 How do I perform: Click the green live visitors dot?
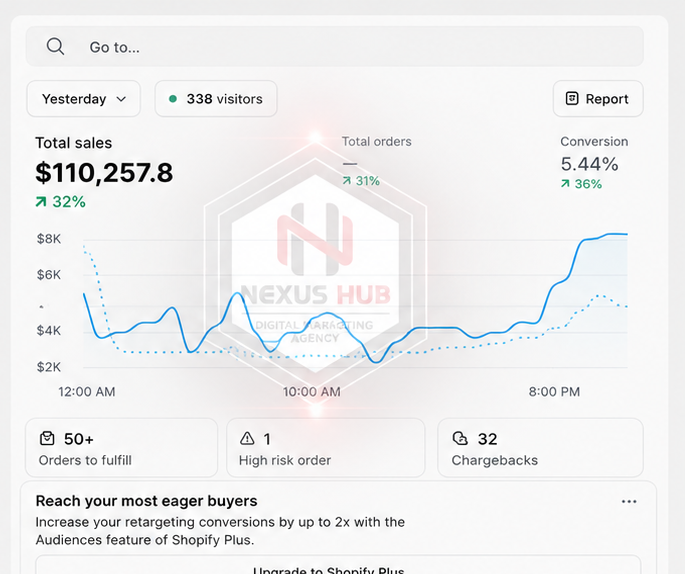coord(173,99)
